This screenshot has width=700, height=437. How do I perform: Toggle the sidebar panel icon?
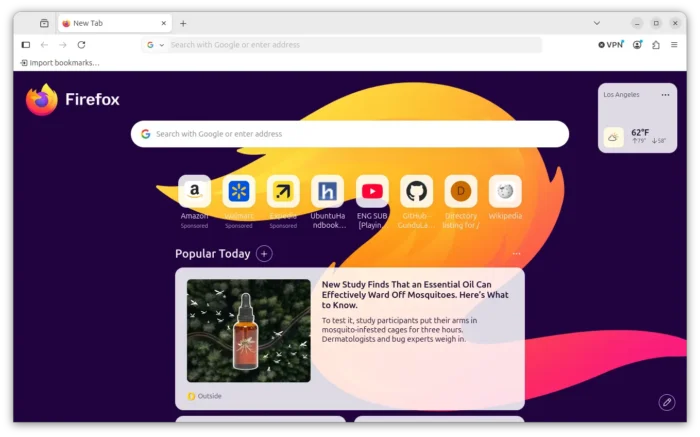26,45
